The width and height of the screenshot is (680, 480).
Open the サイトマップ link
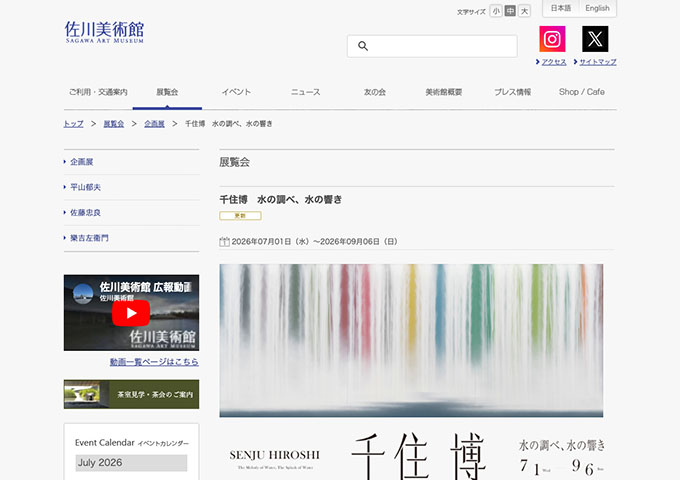point(598,62)
